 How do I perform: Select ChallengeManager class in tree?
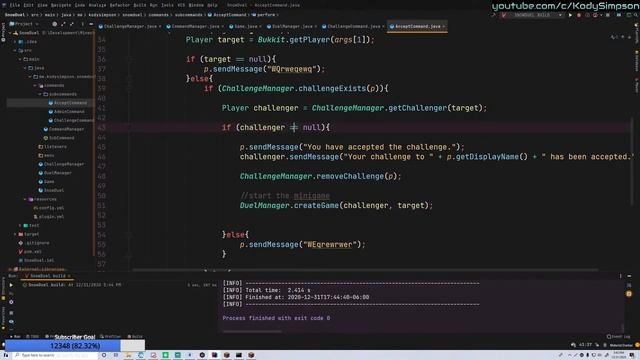(x=61, y=164)
